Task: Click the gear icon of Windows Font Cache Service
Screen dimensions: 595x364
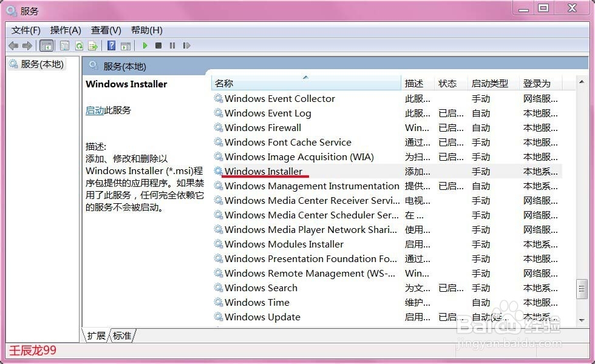Action: 218,142
